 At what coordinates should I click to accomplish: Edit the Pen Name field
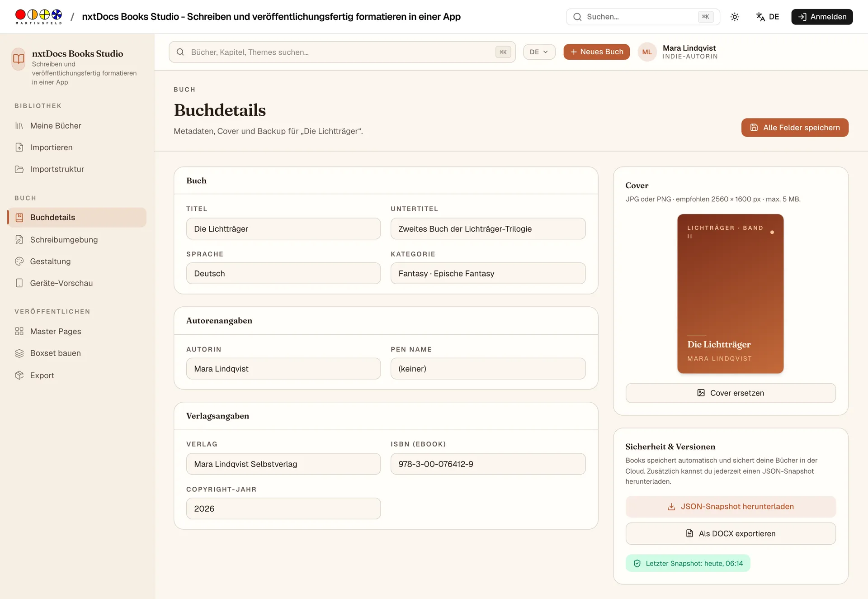(488, 369)
